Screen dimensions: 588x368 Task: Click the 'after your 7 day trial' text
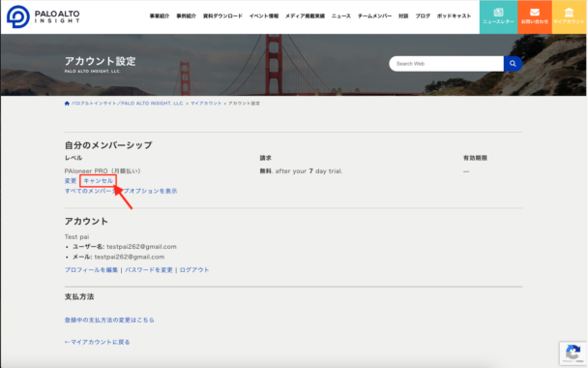[309, 171]
